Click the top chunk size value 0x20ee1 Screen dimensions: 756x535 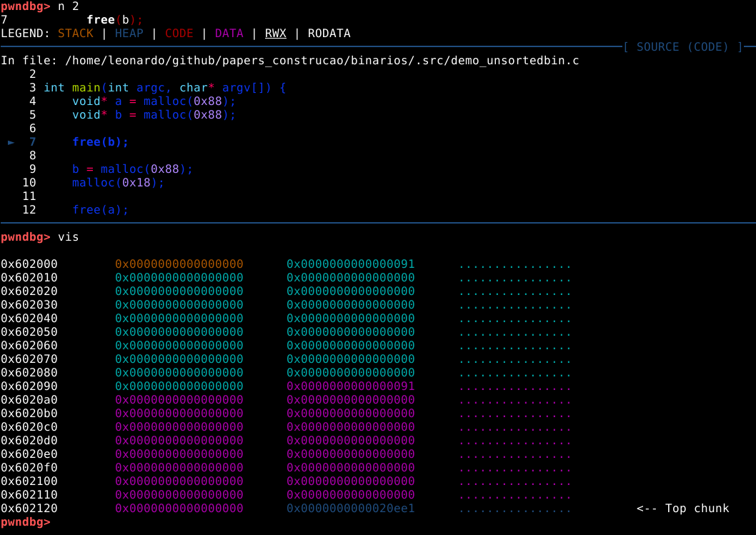click(x=350, y=509)
